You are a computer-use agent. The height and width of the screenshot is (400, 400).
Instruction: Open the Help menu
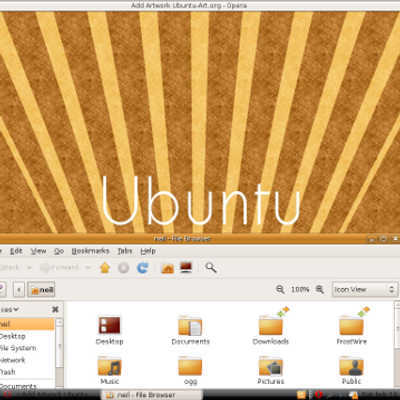click(x=148, y=251)
